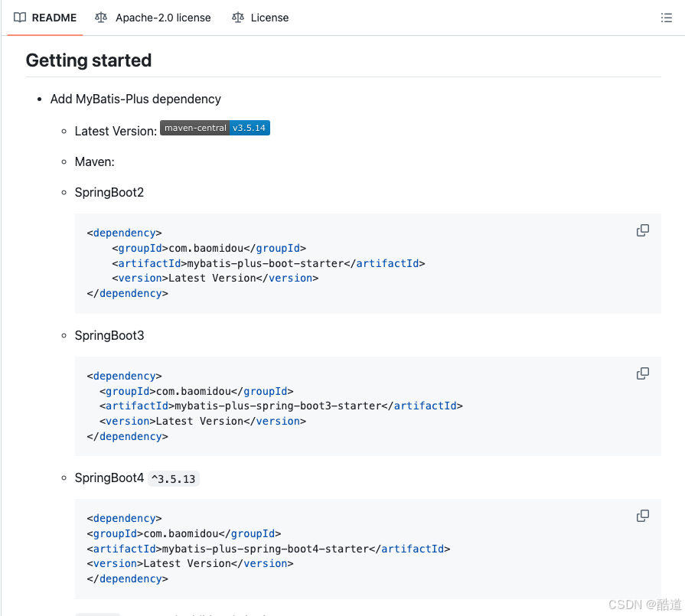The width and height of the screenshot is (685, 616).
Task: Copy the SpringBoot2 dependency snippet
Action: pyautogui.click(x=642, y=230)
